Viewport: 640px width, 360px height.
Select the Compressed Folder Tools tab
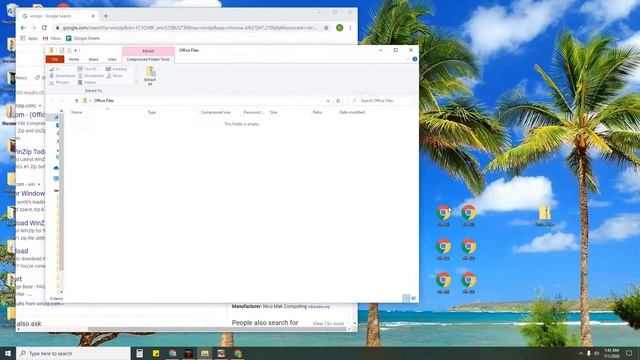[x=148, y=60]
